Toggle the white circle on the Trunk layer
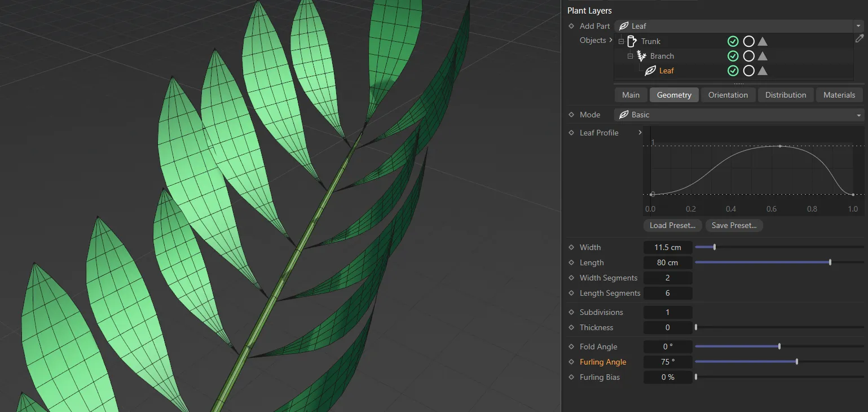868x412 pixels. coord(748,41)
